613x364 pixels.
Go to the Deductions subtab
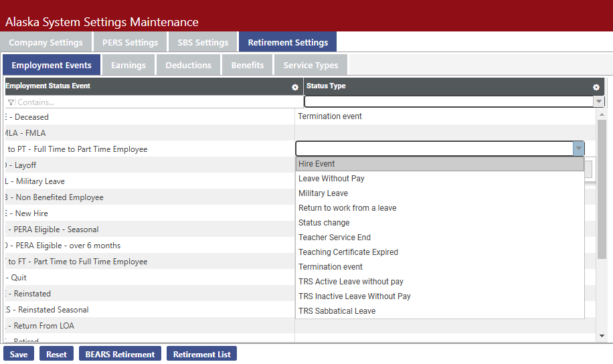[189, 65]
